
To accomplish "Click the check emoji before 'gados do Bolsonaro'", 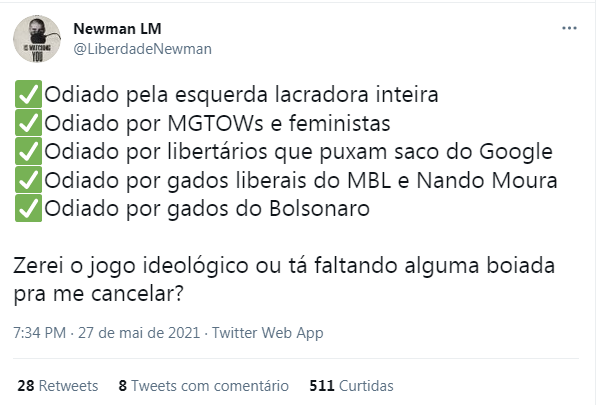I will pos(28,209).
